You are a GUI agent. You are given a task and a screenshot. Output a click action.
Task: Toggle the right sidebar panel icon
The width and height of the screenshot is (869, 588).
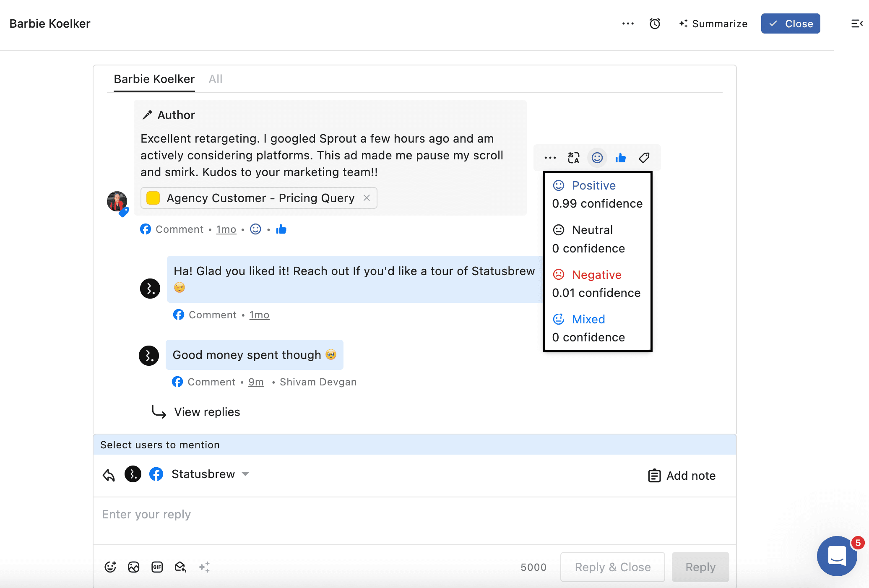point(856,23)
